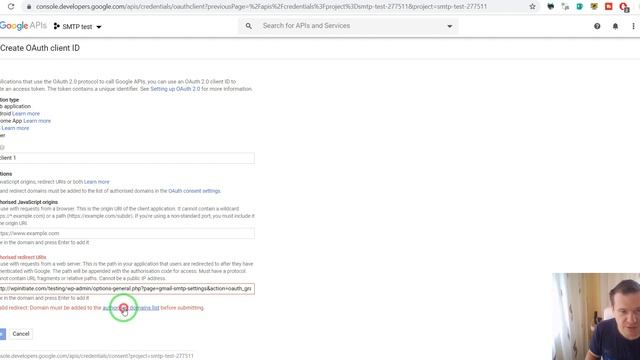This screenshot has height=360, width=640.
Task: Open Learn more link under Restrictions
Action: coord(97,182)
